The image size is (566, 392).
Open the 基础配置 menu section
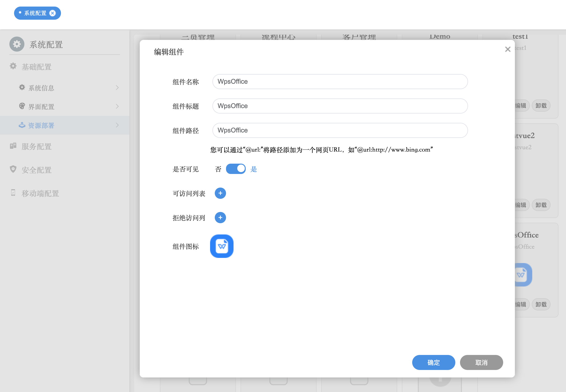(36, 67)
